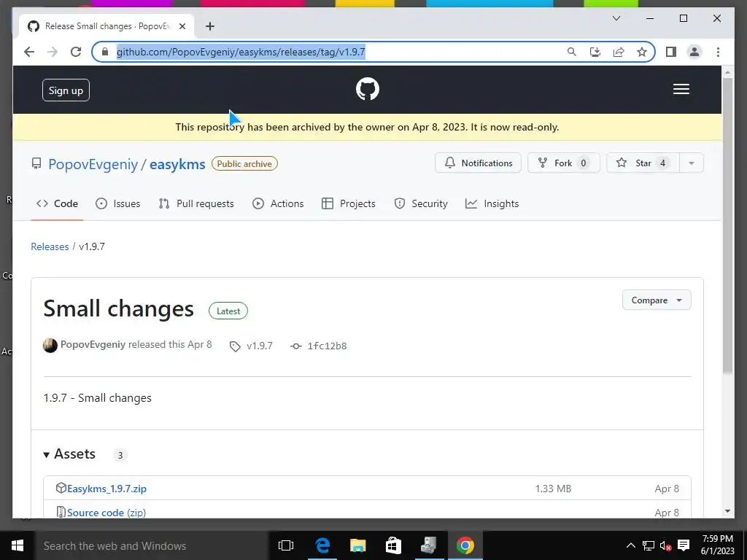
Task: Click the Public archive badge
Action: (x=244, y=164)
